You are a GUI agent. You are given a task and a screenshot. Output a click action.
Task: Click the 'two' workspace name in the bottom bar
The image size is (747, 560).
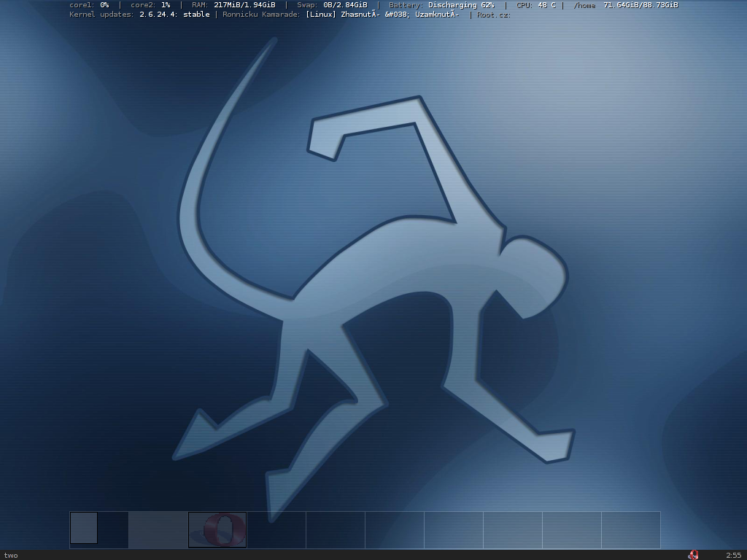pyautogui.click(x=10, y=555)
